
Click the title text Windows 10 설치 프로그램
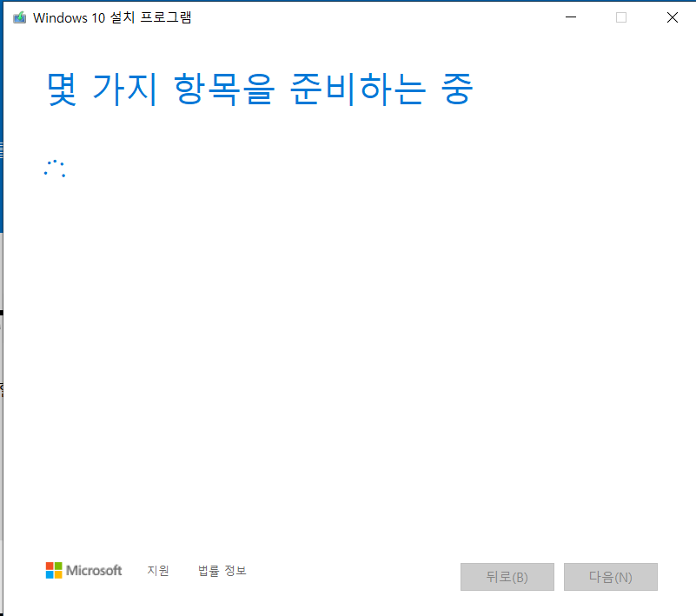(112, 17)
